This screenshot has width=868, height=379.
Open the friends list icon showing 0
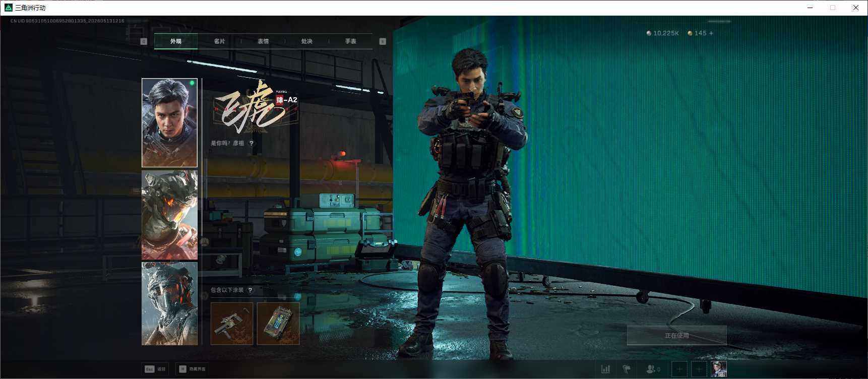(x=653, y=369)
